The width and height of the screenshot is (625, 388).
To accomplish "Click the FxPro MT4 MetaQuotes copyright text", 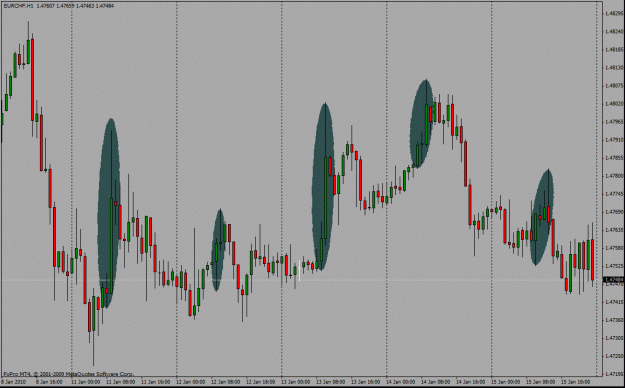I will click(68, 374).
